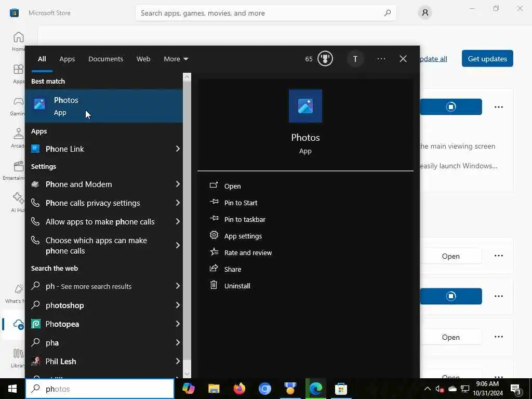
Task: Open Microsoft Store taskbar icon
Action: [x=341, y=389]
